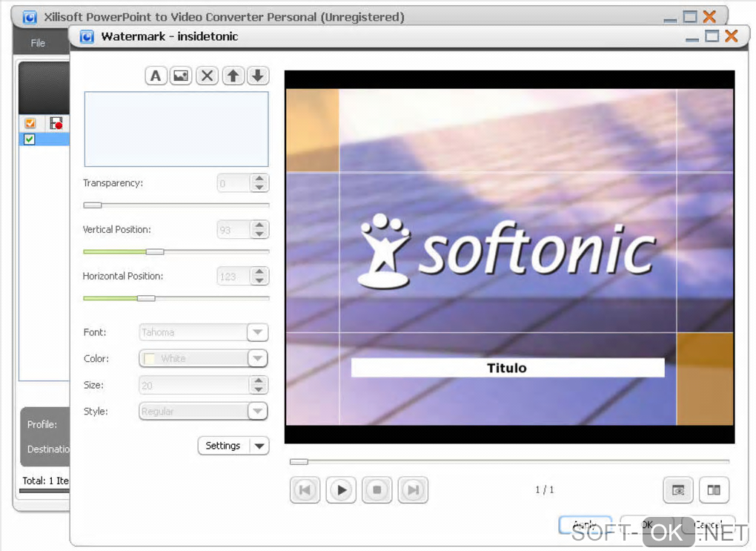Expand the Settings dropdown arrow
This screenshot has height=551, width=756.
click(260, 446)
